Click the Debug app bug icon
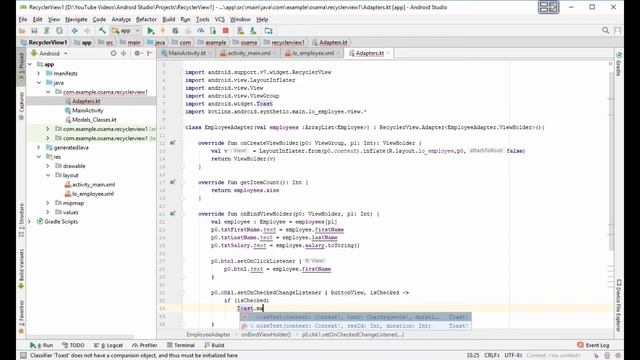The image size is (640, 360). [x=175, y=31]
